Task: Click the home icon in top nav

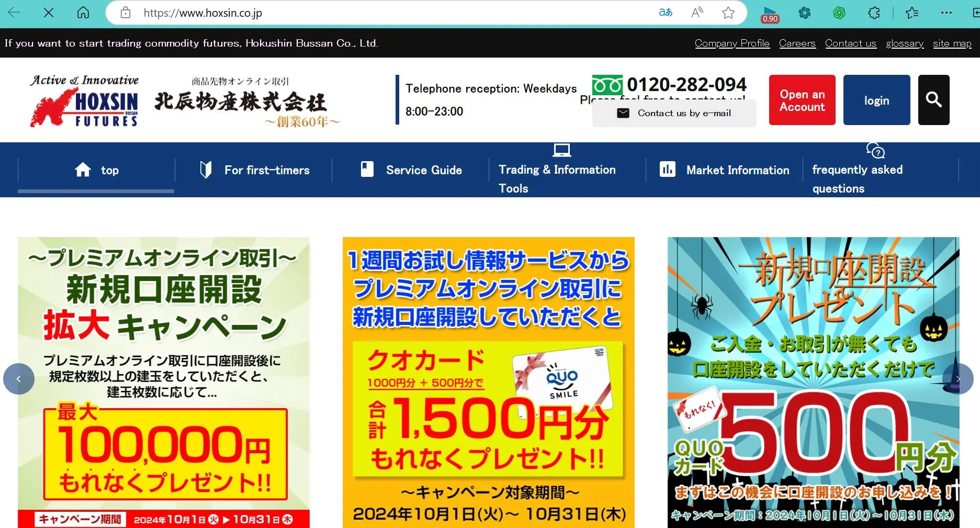Action: (83, 170)
